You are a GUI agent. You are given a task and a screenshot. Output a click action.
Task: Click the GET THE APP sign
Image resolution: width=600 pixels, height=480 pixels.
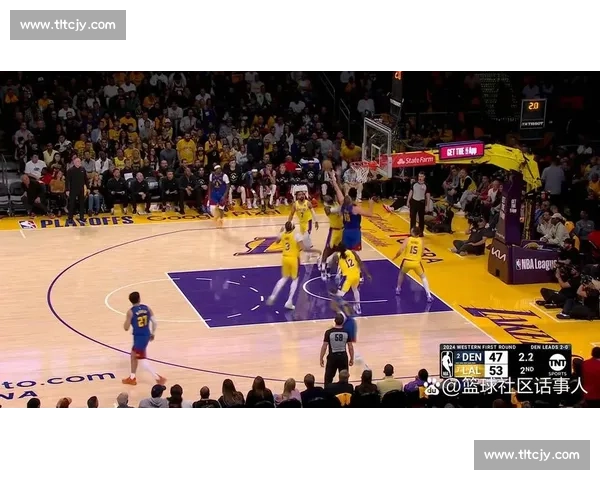461,151
